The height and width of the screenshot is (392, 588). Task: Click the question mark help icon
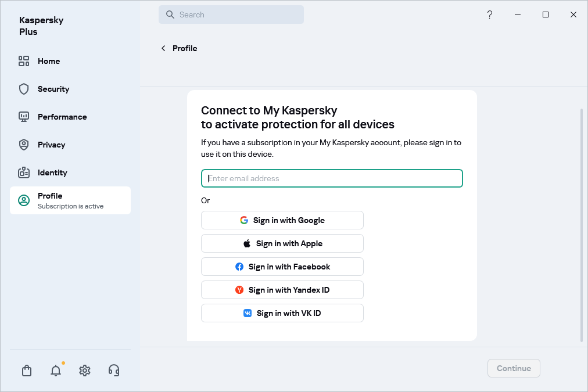(x=490, y=15)
